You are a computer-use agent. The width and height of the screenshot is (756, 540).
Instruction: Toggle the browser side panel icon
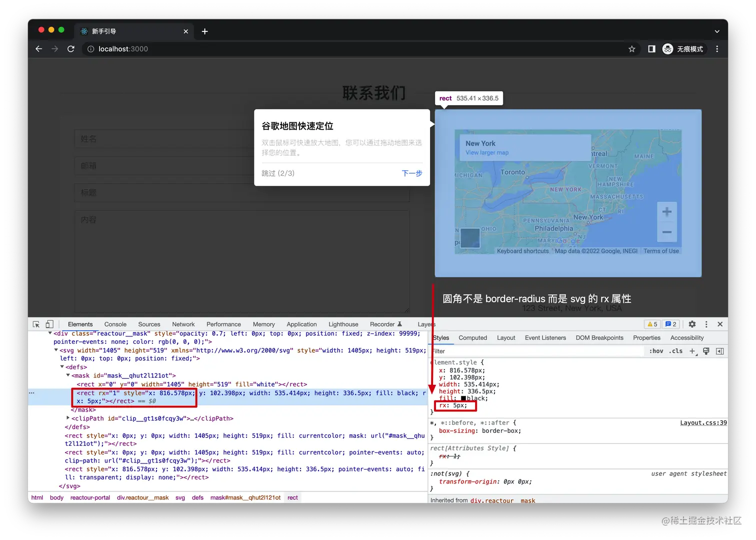click(x=651, y=49)
